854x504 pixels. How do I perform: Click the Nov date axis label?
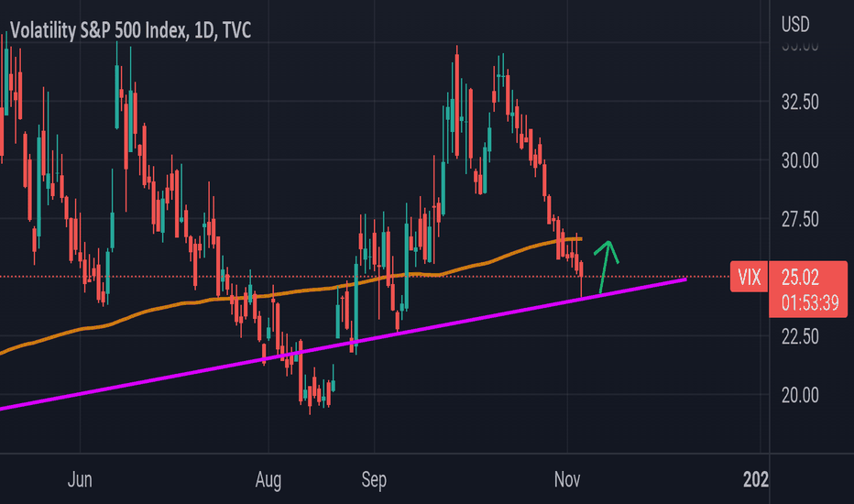pyautogui.click(x=567, y=480)
